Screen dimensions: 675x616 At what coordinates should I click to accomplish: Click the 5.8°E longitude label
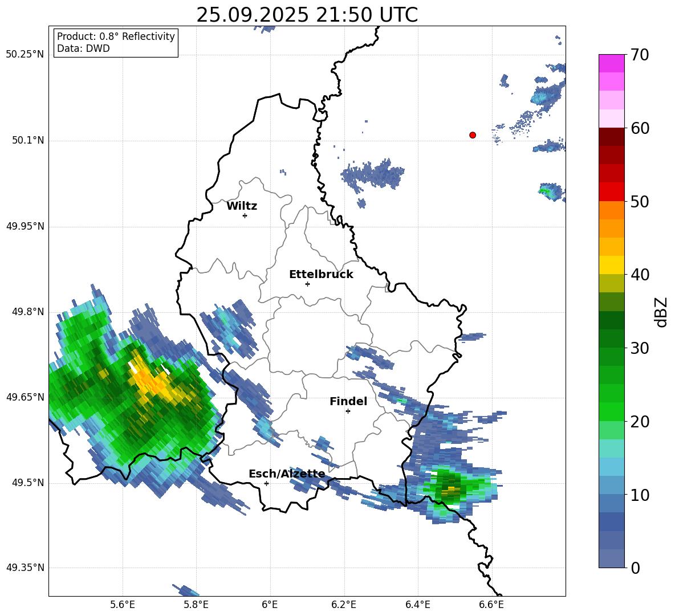196,605
